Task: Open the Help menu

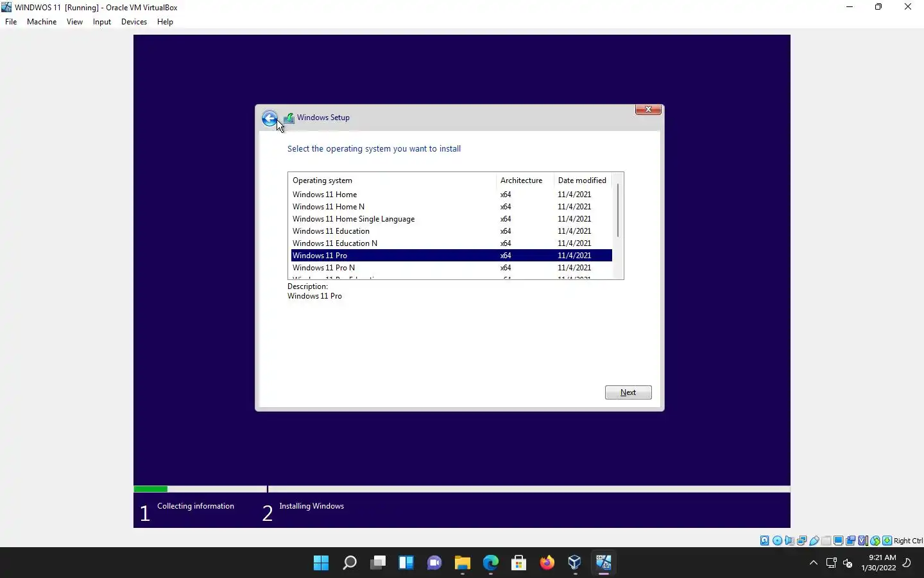Action: pos(165,22)
